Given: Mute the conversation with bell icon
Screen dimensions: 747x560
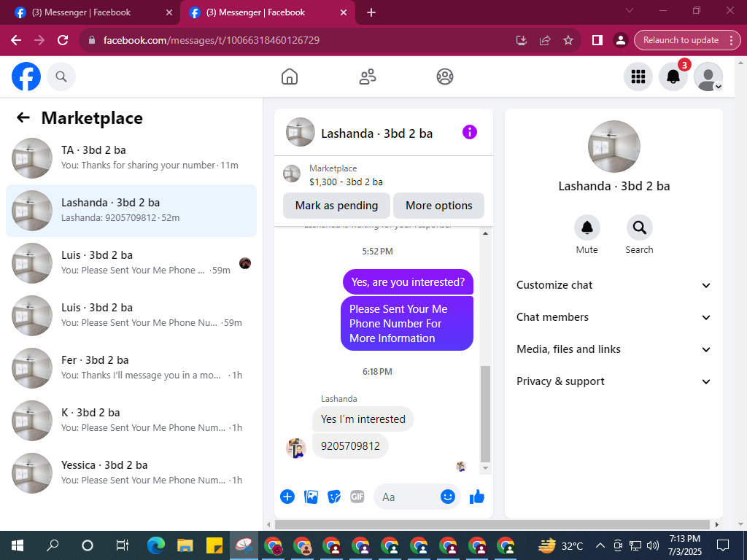Looking at the screenshot, I should 587,228.
